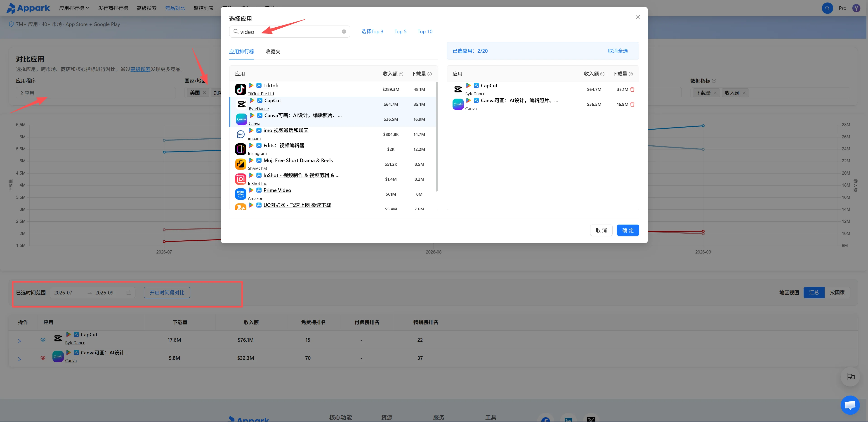Click the Edits app icon in list
The image size is (868, 422).
click(241, 149)
